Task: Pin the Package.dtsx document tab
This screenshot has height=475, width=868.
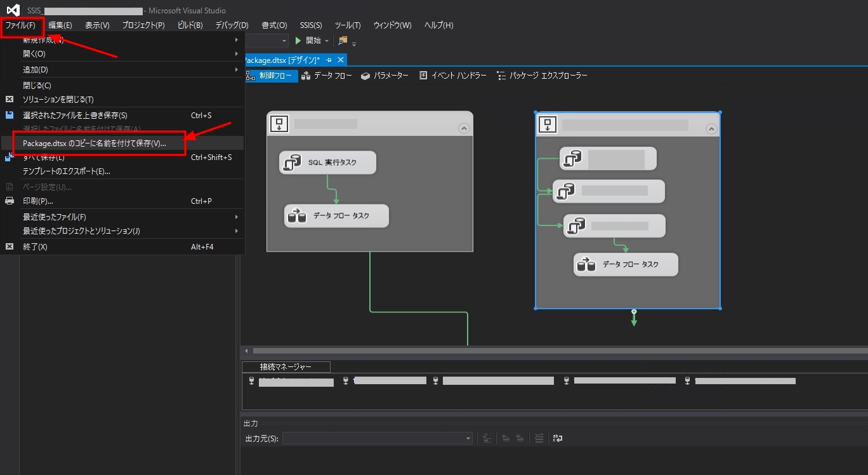Action: pyautogui.click(x=329, y=60)
